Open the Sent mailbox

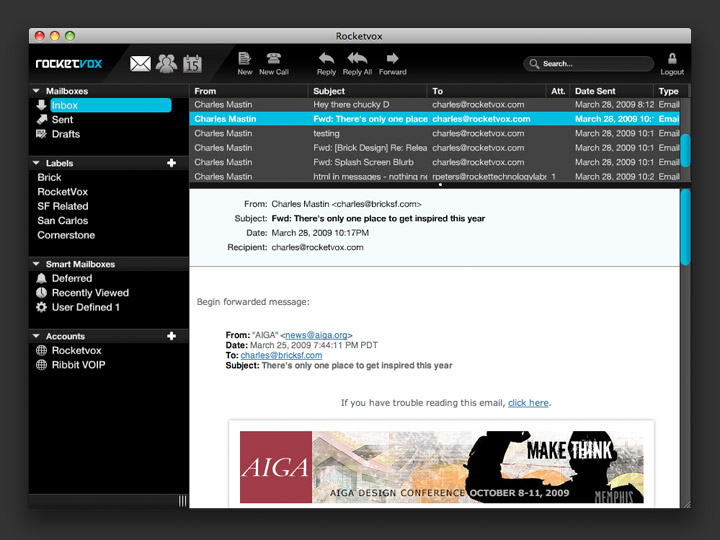pos(62,120)
